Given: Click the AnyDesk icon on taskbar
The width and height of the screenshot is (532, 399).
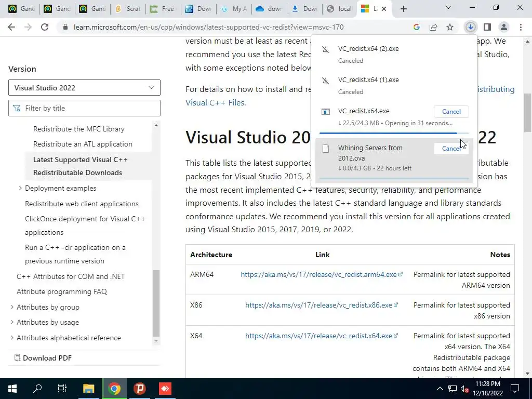Looking at the screenshot, I should (x=165, y=389).
